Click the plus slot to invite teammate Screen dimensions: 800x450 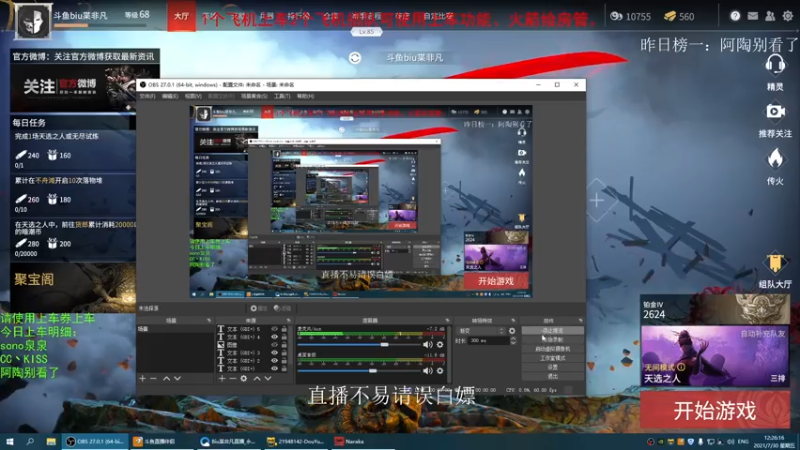pos(596,200)
